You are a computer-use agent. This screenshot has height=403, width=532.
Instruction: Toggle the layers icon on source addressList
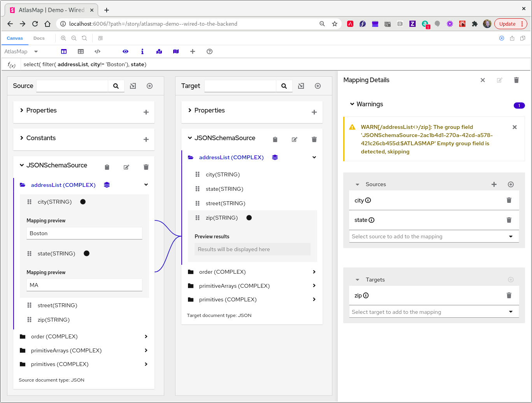107,185
